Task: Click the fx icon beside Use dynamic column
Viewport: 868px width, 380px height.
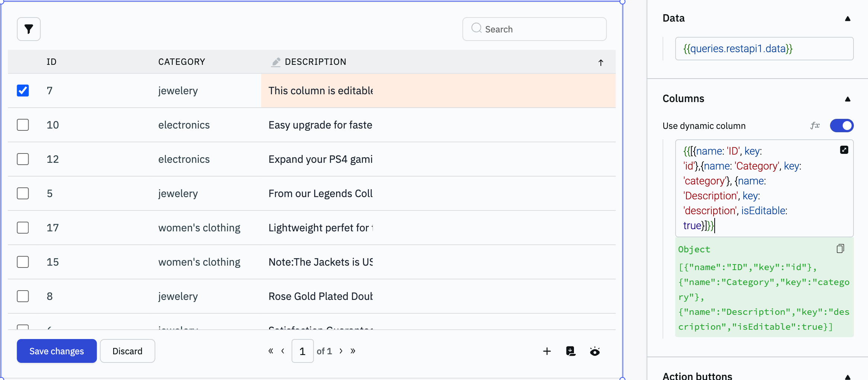Action: (815, 126)
